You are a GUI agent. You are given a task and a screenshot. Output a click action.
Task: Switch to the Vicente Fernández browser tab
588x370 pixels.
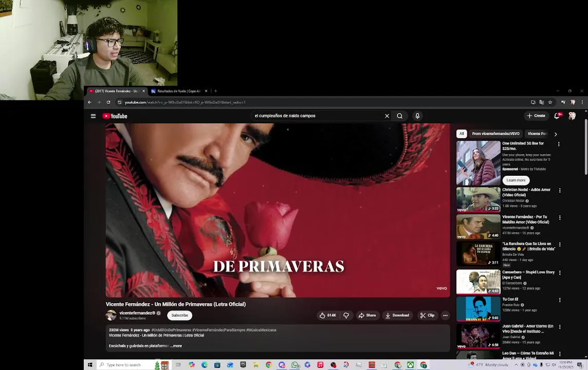116,91
